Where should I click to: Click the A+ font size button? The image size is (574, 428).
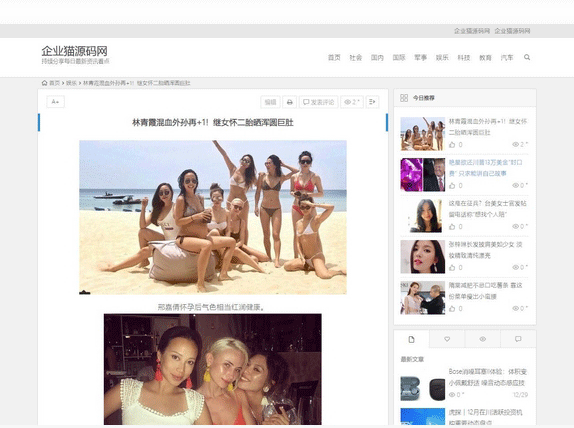(56, 102)
